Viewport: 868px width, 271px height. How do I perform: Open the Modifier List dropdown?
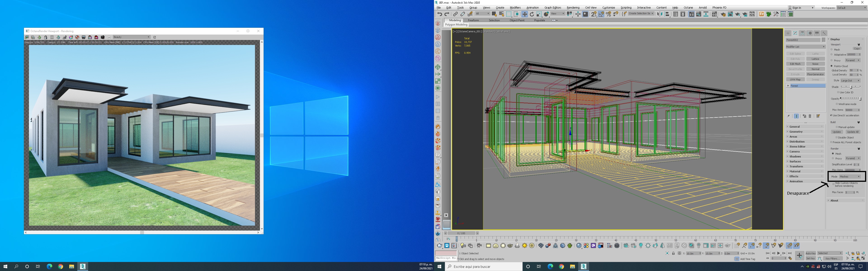pyautogui.click(x=805, y=47)
